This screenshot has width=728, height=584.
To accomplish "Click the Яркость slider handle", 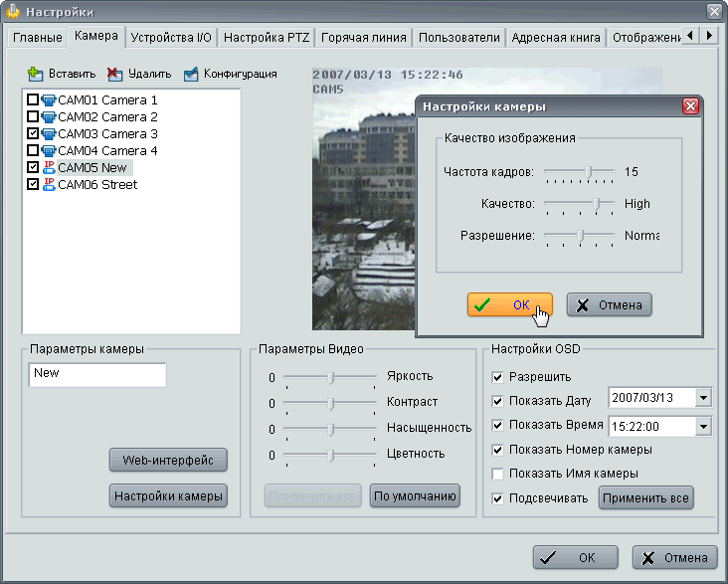I will 330,378.
